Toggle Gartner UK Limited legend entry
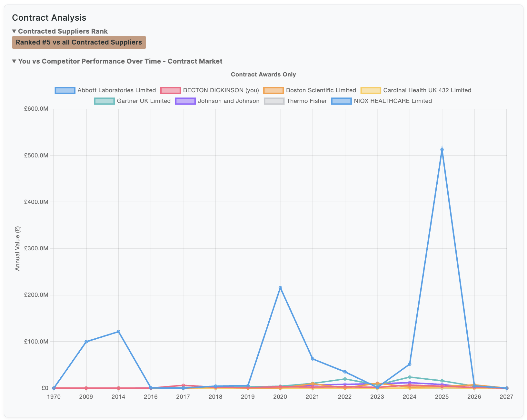Screen dimensions: 527x420 click(x=133, y=101)
